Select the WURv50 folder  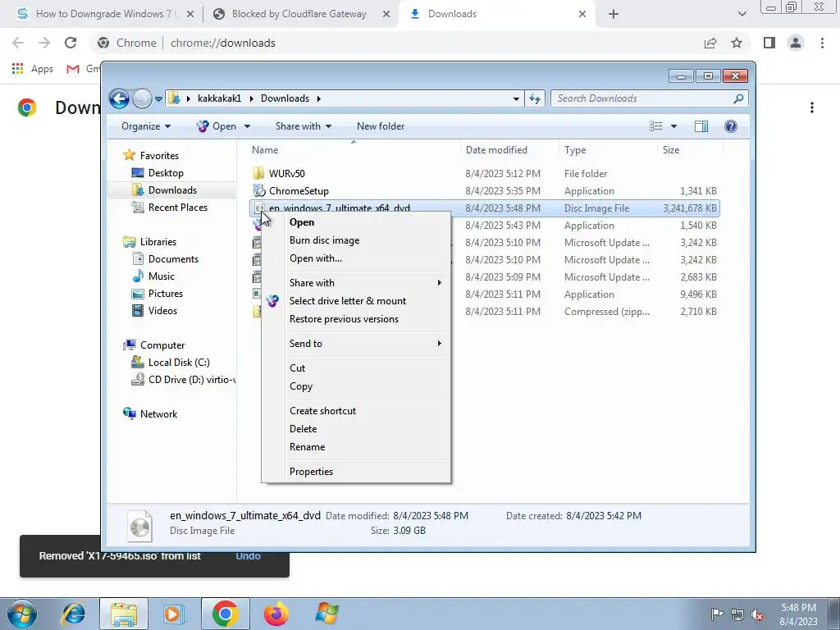pos(286,174)
